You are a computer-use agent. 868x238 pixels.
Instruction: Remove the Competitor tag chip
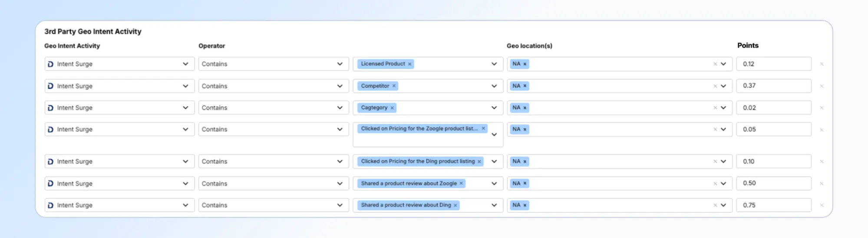click(x=394, y=86)
